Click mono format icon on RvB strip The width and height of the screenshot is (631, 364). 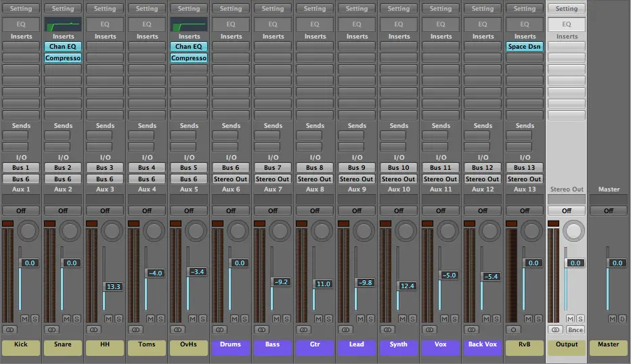pos(514,330)
